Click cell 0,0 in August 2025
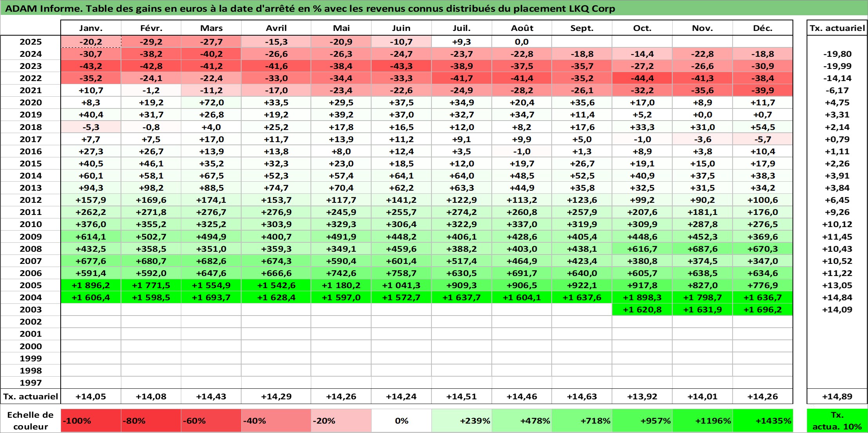 click(x=522, y=42)
